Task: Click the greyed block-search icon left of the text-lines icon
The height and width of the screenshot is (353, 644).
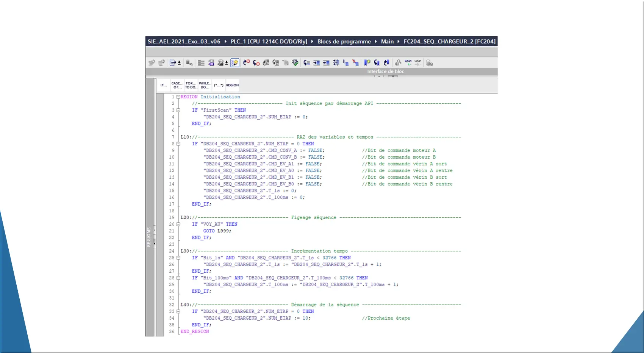Action: 189,63
